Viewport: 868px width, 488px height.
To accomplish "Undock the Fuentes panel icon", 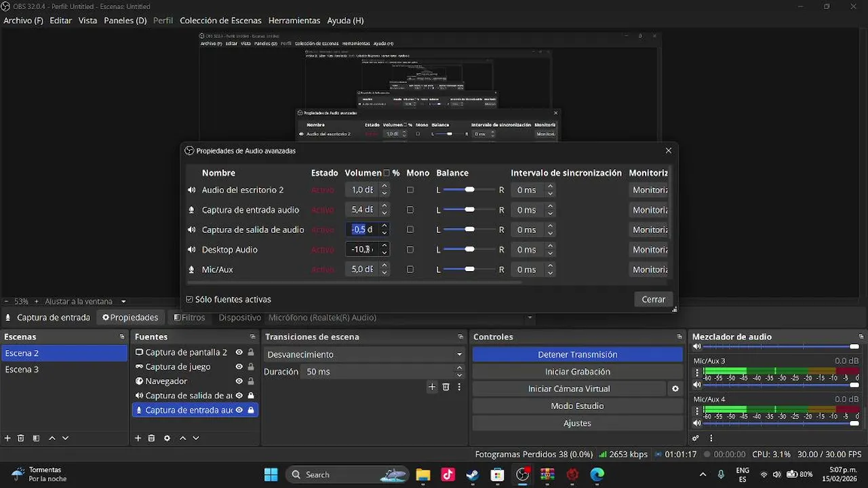I will 252,337.
